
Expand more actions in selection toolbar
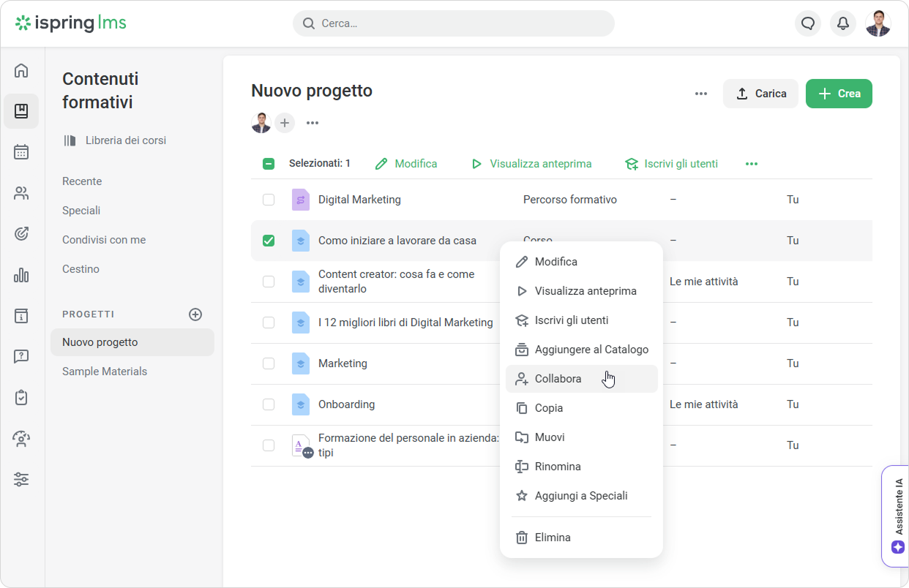751,164
